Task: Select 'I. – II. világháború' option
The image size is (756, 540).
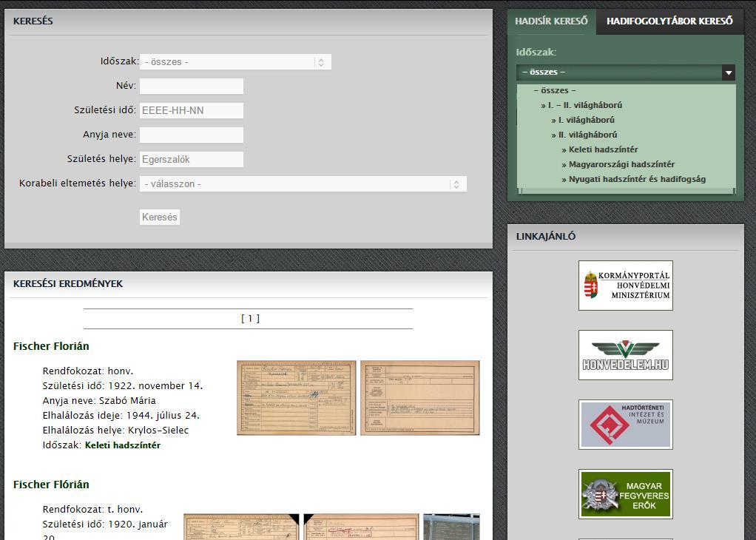Action: pyautogui.click(x=581, y=105)
